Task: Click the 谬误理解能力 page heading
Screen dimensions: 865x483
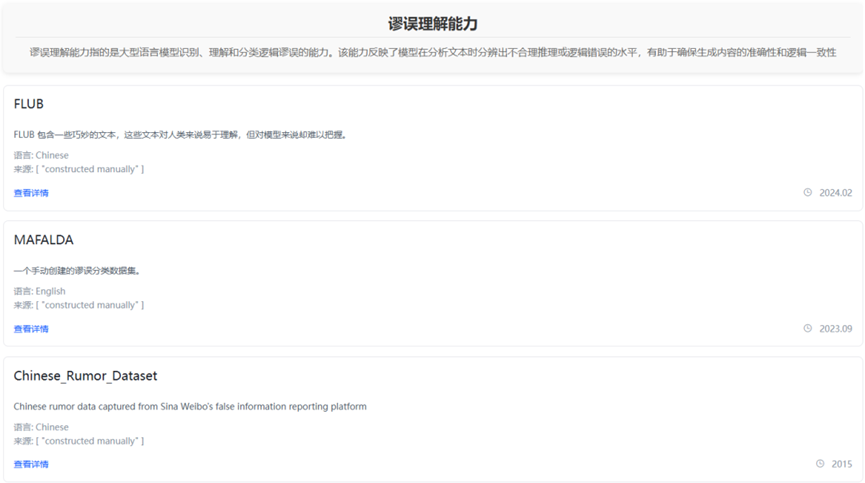Action: point(432,23)
